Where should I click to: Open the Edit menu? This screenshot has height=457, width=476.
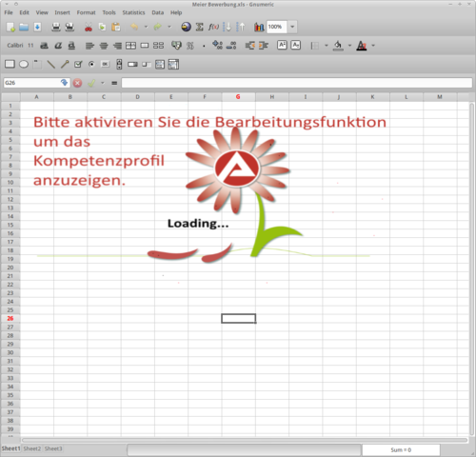point(24,12)
